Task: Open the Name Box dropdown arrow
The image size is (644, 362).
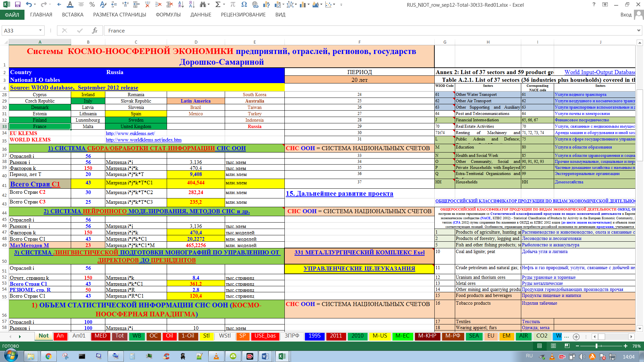Action: point(40,31)
